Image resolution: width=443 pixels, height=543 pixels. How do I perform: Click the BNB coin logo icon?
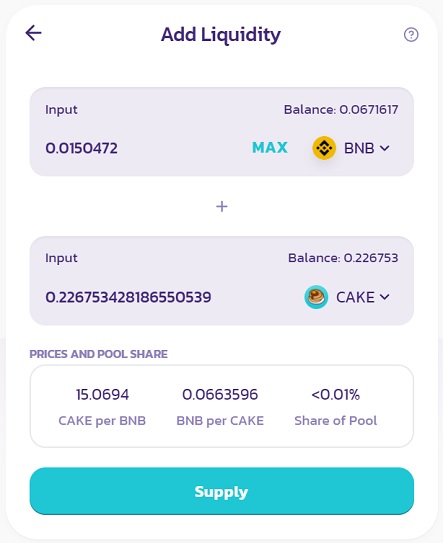[x=324, y=148]
